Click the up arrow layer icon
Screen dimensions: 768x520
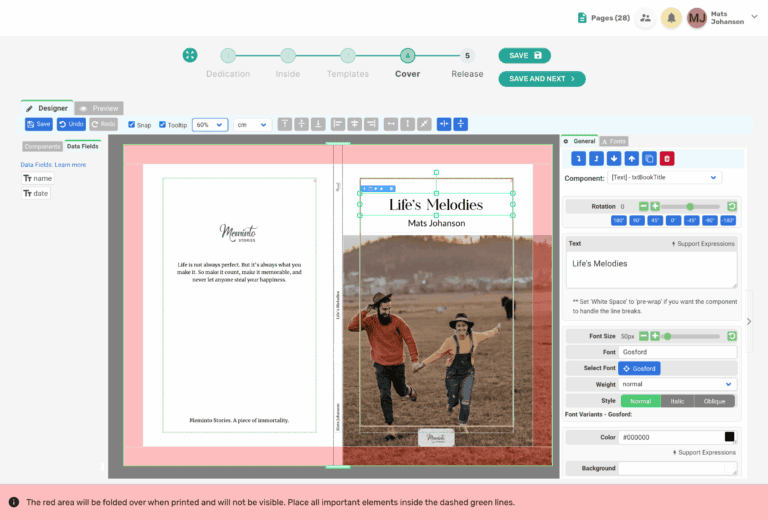click(631, 158)
